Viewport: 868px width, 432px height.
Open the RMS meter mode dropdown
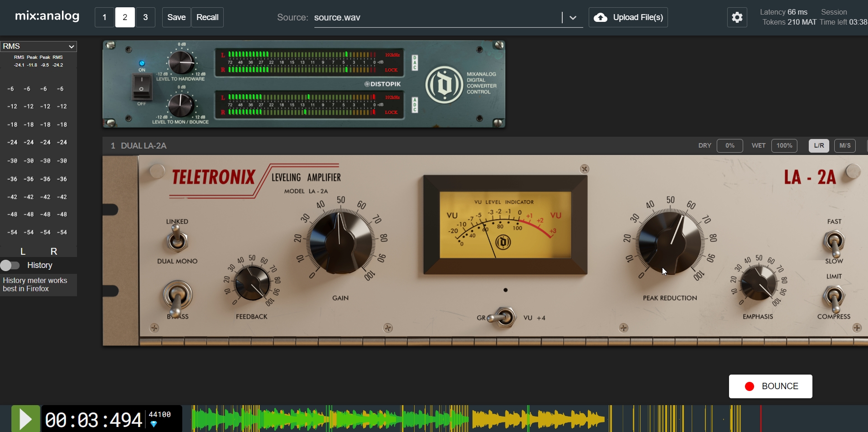[x=38, y=46]
